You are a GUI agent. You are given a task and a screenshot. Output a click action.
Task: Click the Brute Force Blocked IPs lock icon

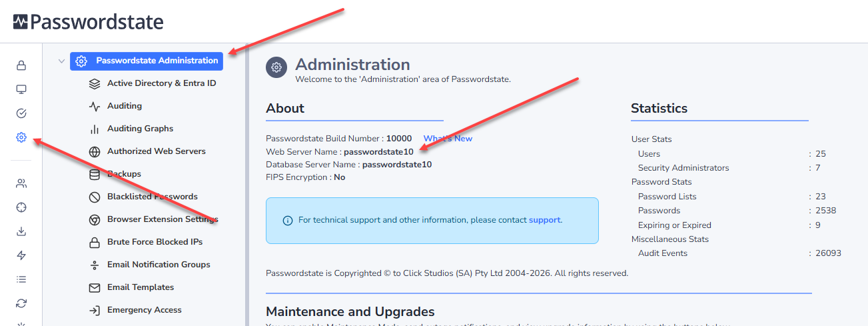pyautogui.click(x=95, y=242)
